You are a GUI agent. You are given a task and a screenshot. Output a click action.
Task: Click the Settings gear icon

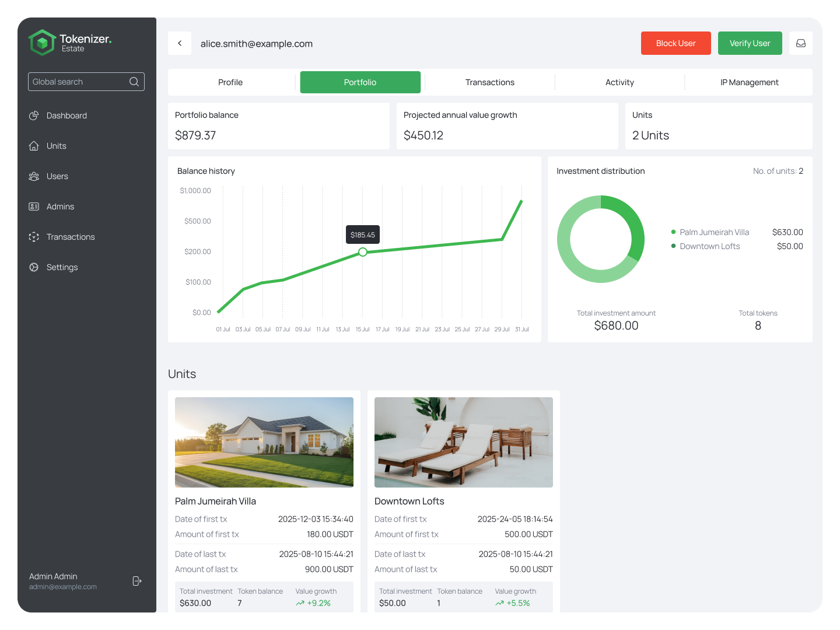[x=34, y=267]
